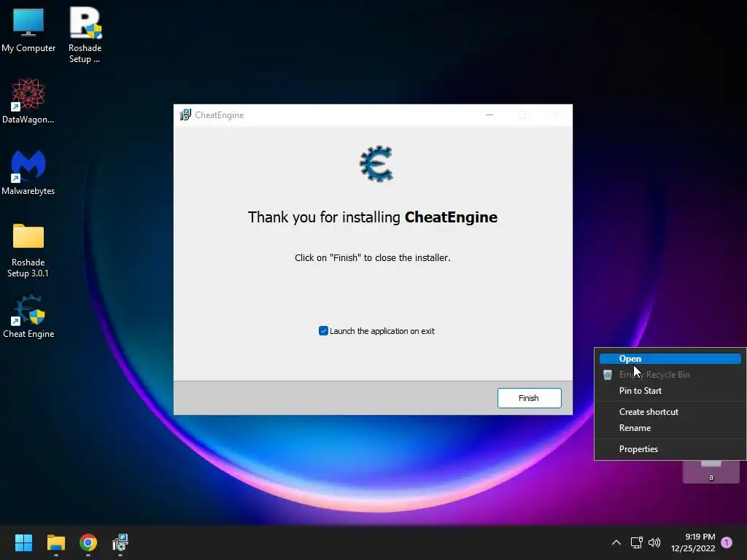Open the clock showing 9:19 PM

coord(693,542)
